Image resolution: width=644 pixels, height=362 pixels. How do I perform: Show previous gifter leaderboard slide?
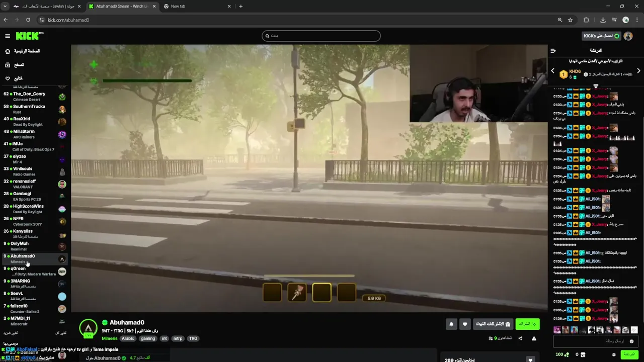click(552, 71)
